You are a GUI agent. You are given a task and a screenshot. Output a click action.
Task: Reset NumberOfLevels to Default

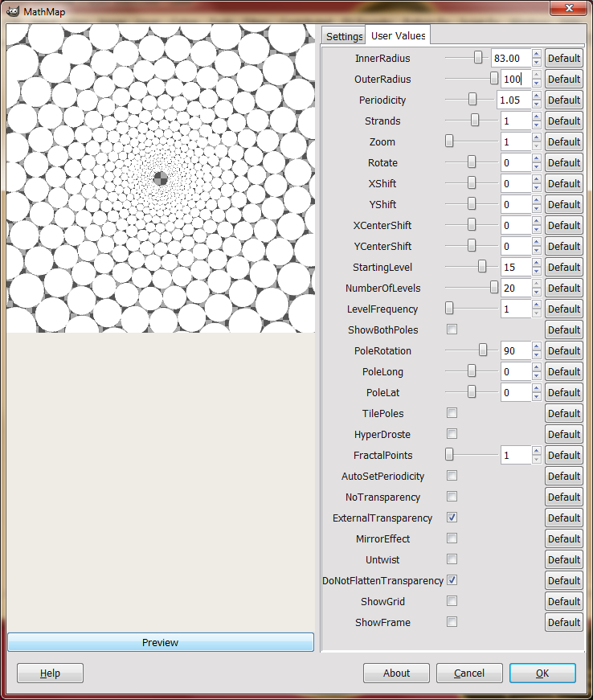click(x=563, y=288)
